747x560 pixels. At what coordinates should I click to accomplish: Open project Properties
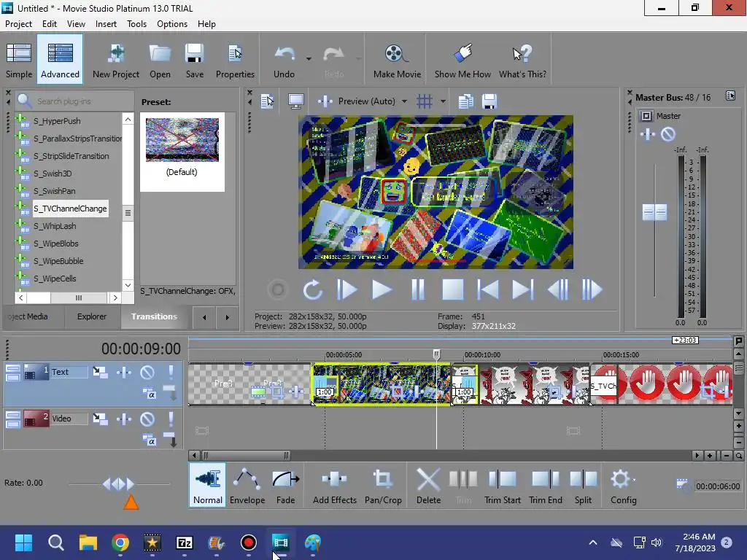pyautogui.click(x=235, y=60)
